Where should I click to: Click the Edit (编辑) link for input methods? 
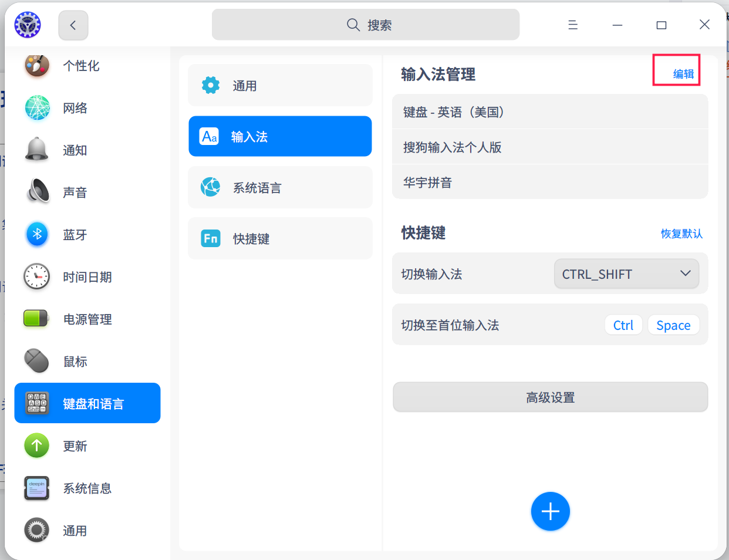point(683,74)
